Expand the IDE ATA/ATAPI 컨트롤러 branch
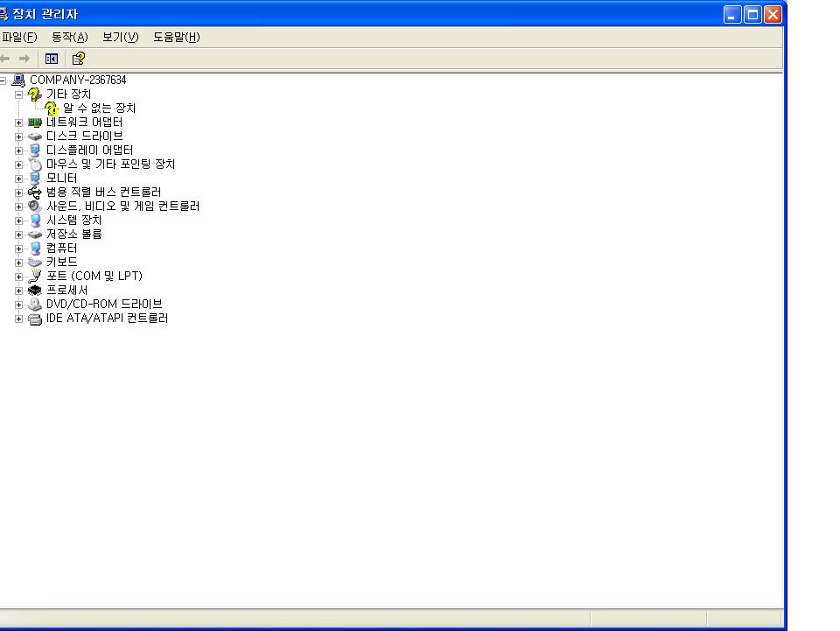 tap(18, 319)
